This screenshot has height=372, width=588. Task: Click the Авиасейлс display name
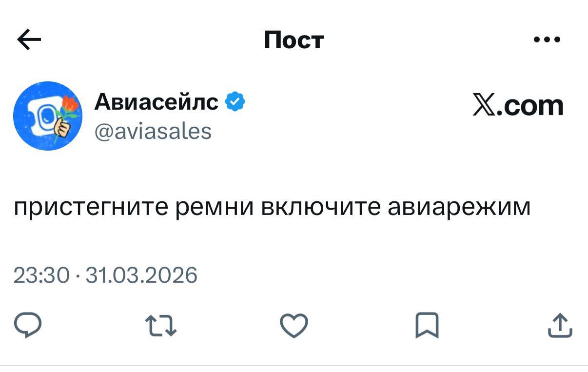156,102
